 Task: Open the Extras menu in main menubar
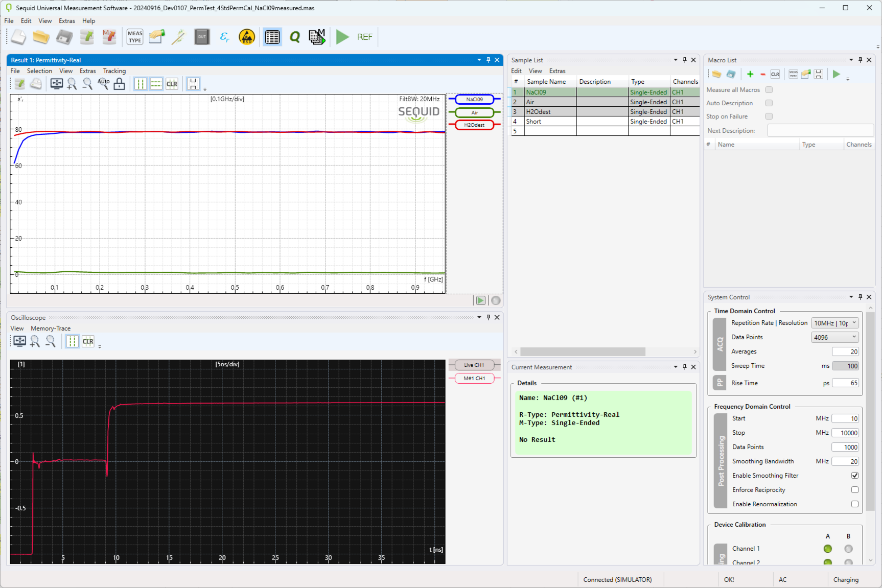click(x=66, y=21)
